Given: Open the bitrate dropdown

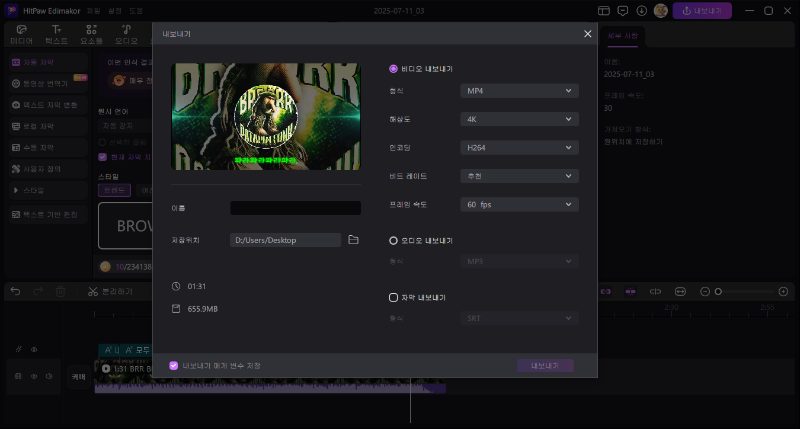Looking at the screenshot, I should (x=519, y=176).
